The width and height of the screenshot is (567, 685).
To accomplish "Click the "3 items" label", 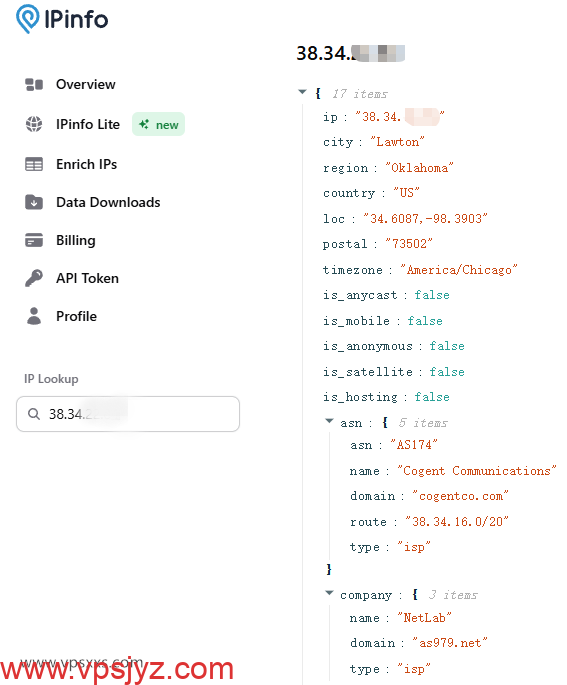I will [453, 595].
